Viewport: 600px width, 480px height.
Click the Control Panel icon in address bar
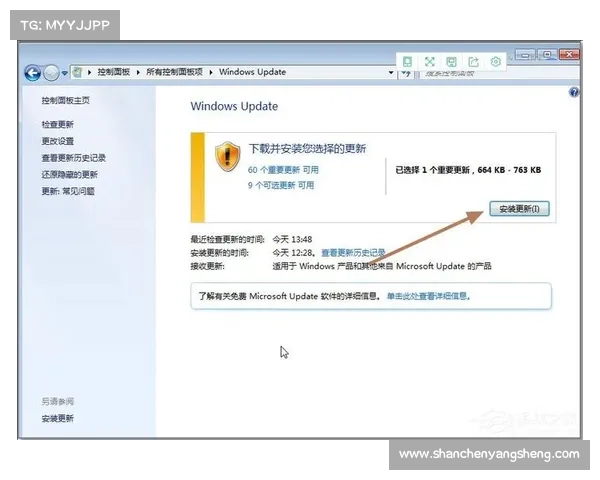click(x=78, y=72)
